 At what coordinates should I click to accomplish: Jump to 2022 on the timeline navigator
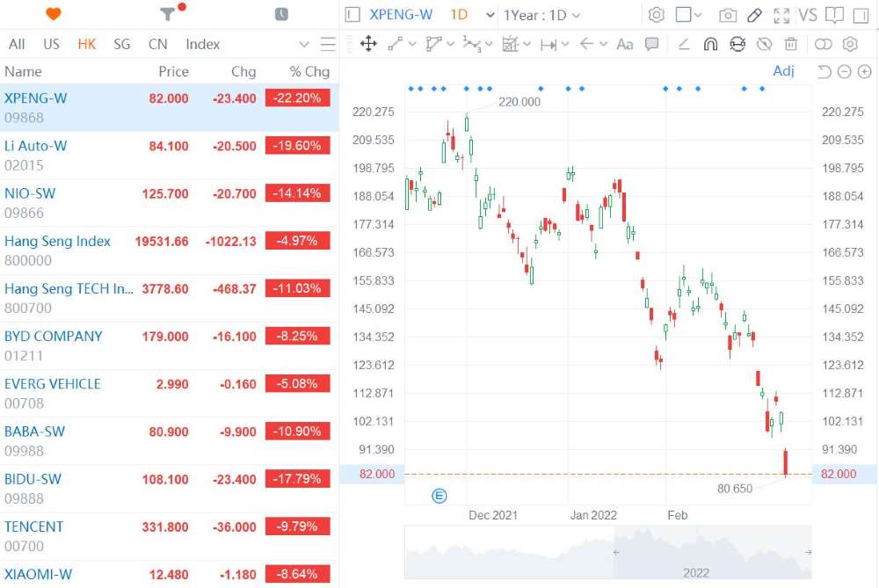click(x=696, y=572)
